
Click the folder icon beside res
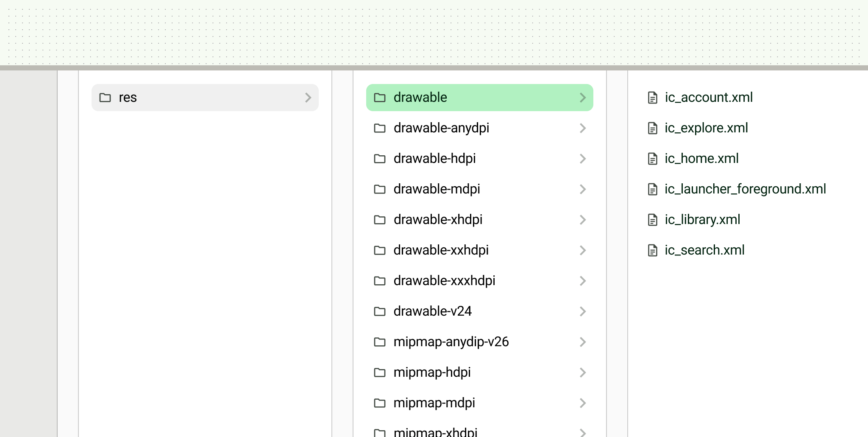105,98
